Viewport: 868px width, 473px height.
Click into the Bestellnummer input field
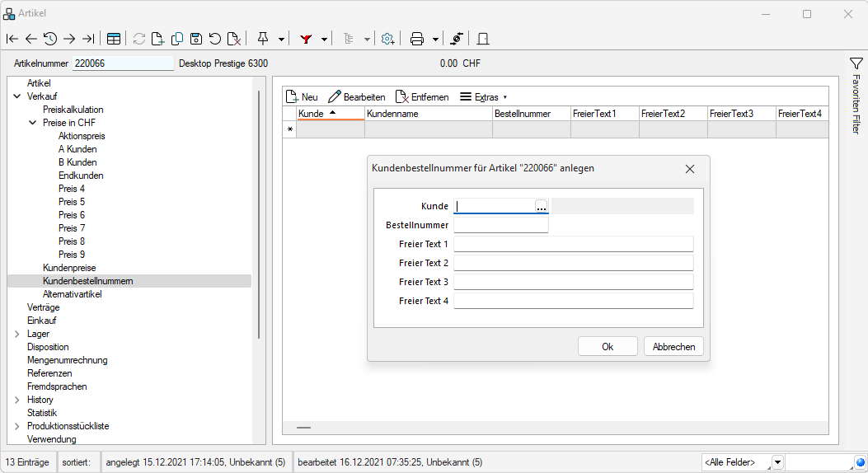click(x=500, y=225)
